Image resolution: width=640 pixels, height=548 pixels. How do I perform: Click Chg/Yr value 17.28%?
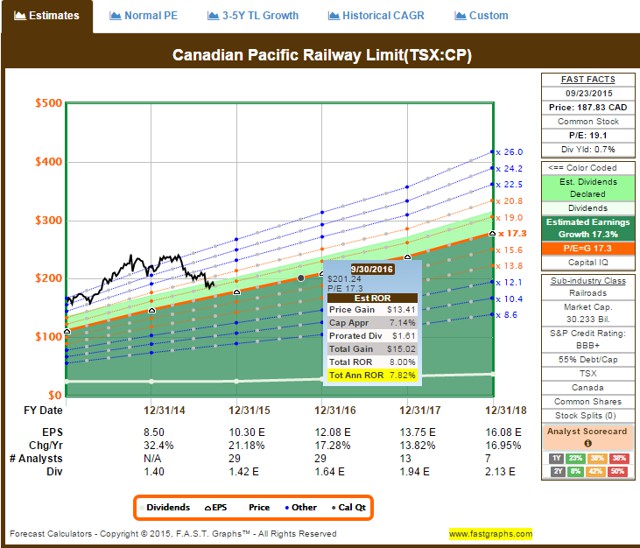[332, 445]
